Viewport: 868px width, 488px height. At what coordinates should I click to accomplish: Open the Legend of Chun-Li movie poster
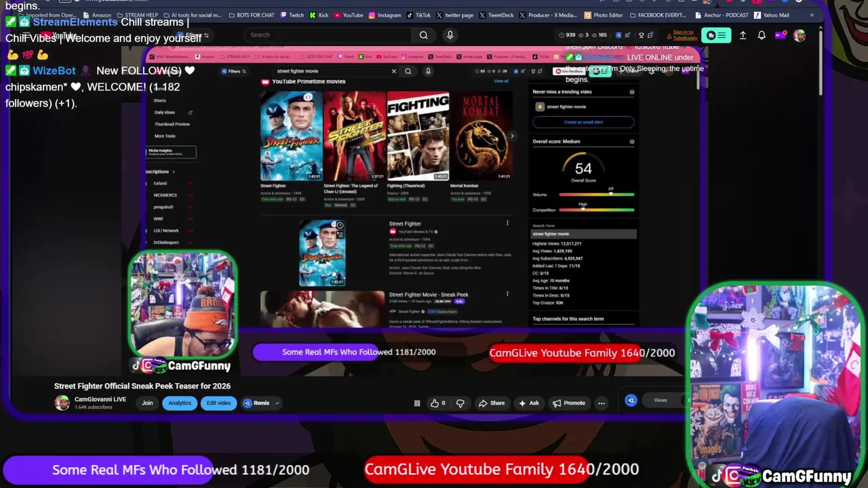click(355, 135)
